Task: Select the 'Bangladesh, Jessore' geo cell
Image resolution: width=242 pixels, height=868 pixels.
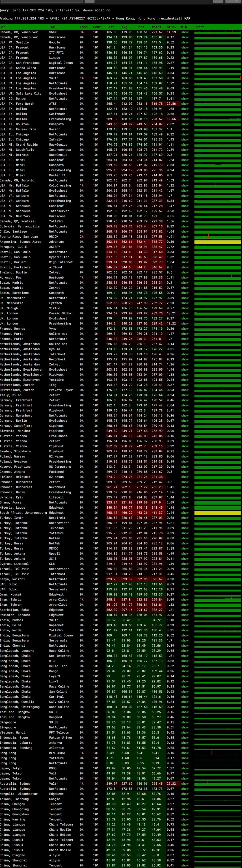Action: pos(17,651)
